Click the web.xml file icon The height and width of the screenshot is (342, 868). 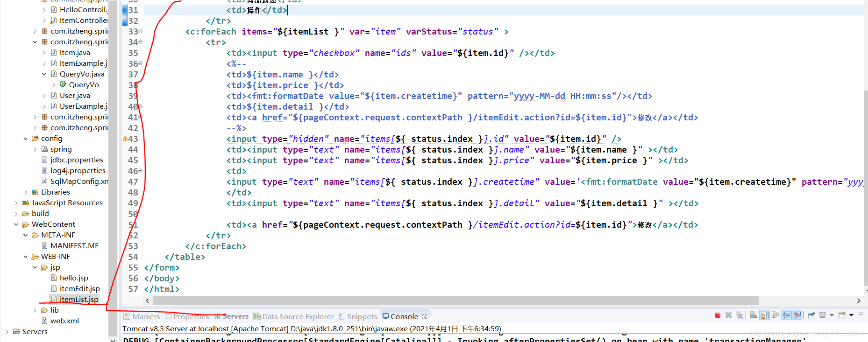45,321
